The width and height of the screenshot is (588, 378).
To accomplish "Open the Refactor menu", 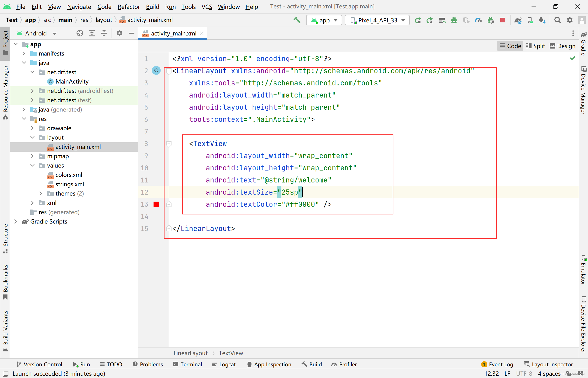I will pos(129,7).
